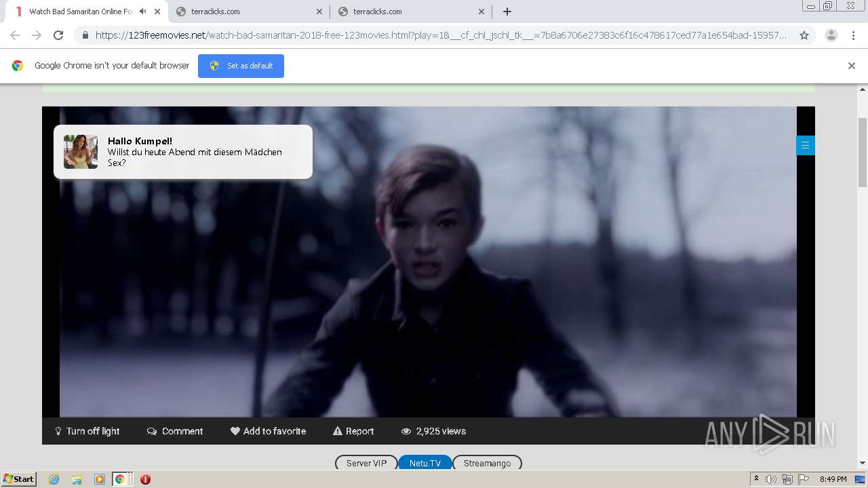The width and height of the screenshot is (868, 488).
Task: Switch to the first terraclicks.com tab
Action: [x=249, y=12]
